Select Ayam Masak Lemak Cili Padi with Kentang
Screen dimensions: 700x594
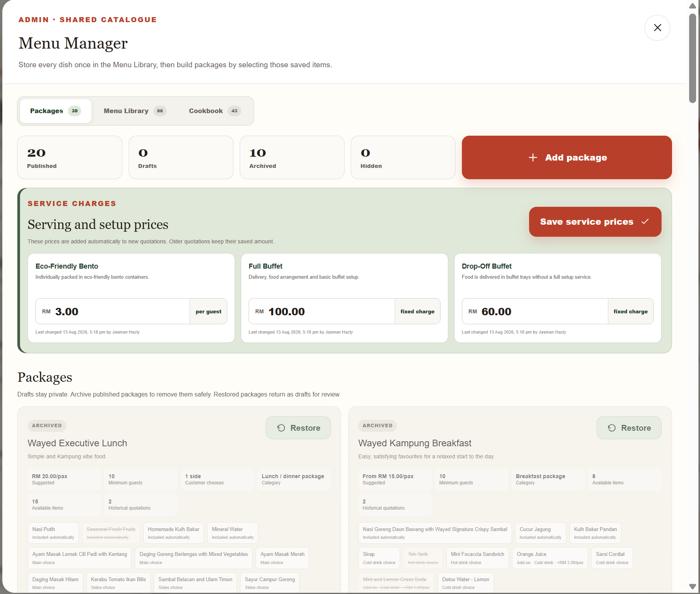click(80, 558)
